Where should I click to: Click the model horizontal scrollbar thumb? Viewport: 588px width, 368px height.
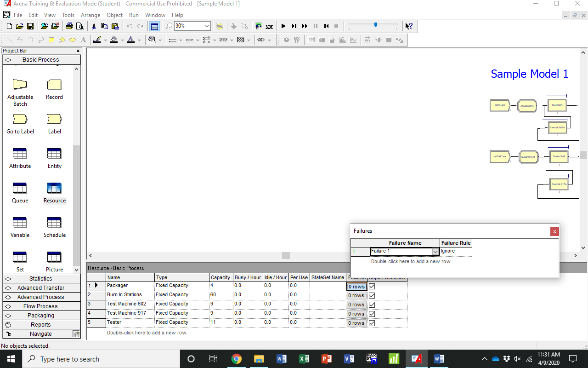coord(286,255)
